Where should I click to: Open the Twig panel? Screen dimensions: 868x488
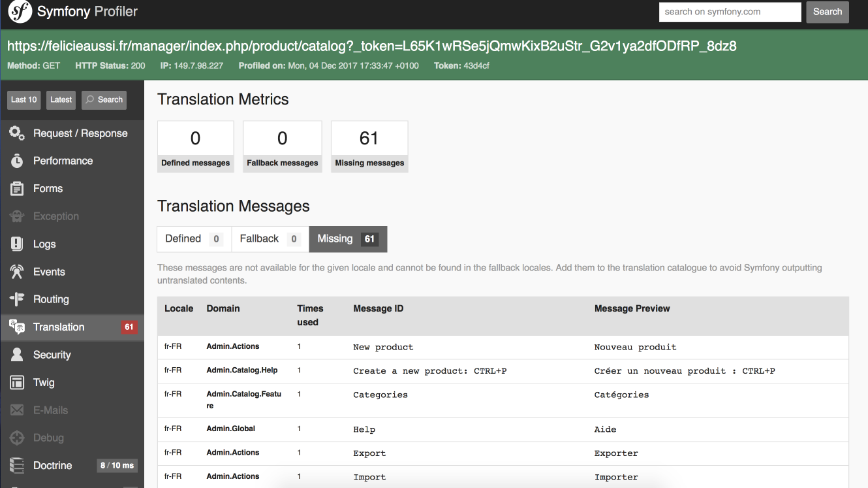72,383
